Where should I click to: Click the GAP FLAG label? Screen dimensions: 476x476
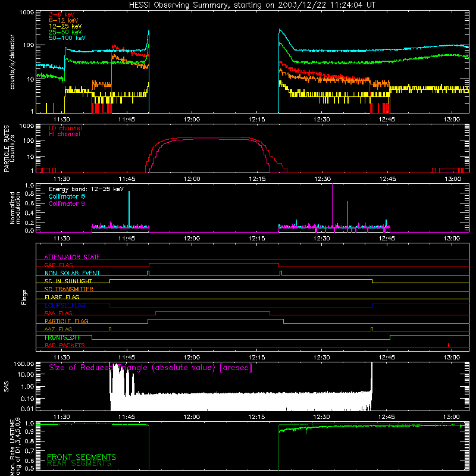click(x=58, y=265)
